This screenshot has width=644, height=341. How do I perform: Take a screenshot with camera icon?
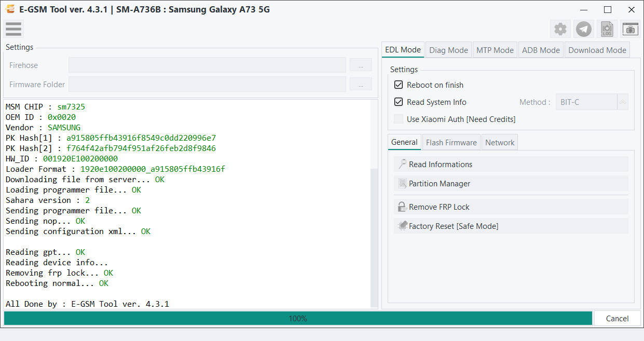[630, 29]
